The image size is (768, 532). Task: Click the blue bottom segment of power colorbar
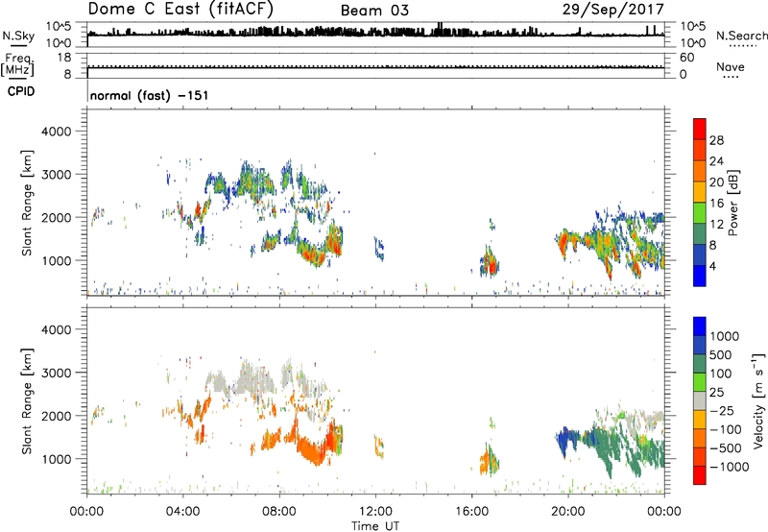[x=700, y=276]
